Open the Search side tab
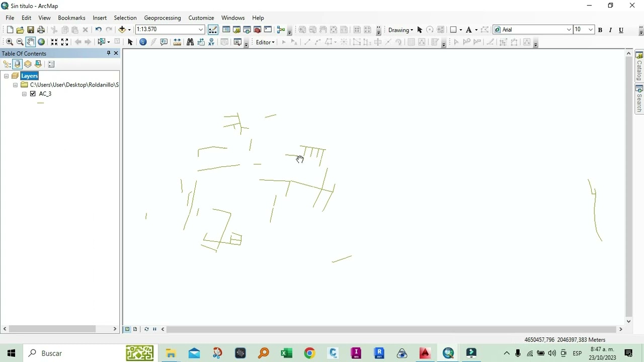This screenshot has height=362, width=644. point(639,99)
